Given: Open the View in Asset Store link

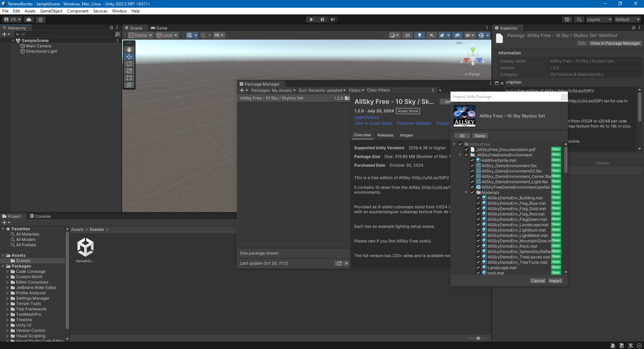Looking at the screenshot, I should pos(373,123).
